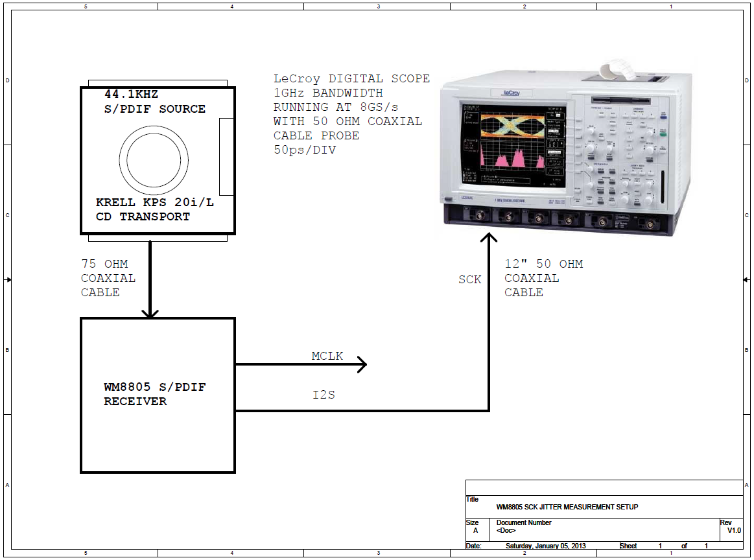This screenshot has height=560, width=754.
Task: Select the "Document Number" field label
Action: [524, 522]
